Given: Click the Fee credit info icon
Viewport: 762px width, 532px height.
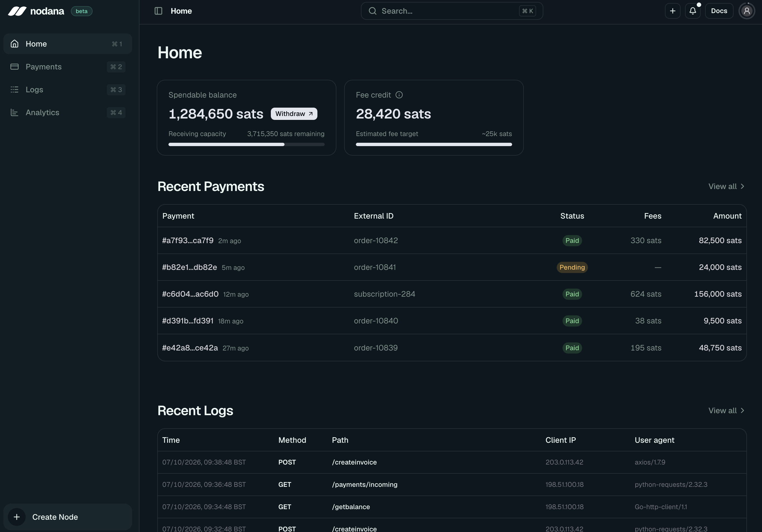Looking at the screenshot, I should point(399,95).
